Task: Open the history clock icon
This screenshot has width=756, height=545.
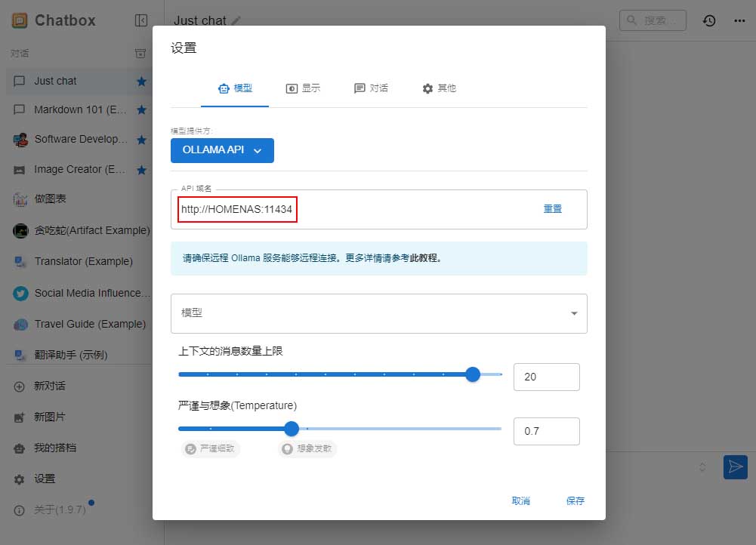Action: (708, 20)
